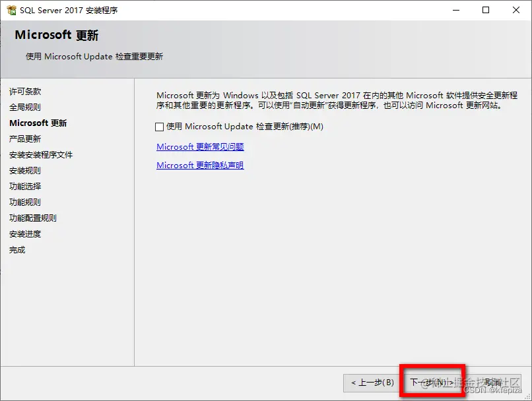The height and width of the screenshot is (401, 532).
Task: Click the Microsoft 更新 page heading
Action: tap(57, 35)
